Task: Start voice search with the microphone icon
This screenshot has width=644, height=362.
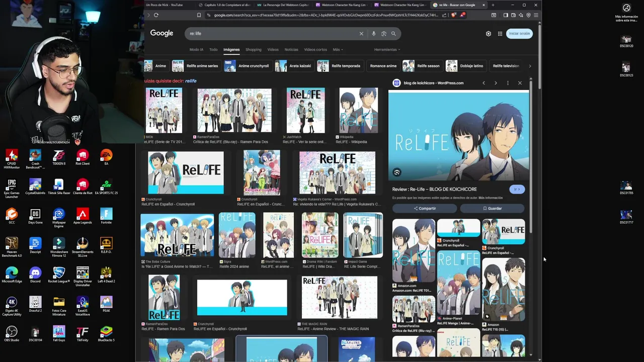Action: point(373,34)
